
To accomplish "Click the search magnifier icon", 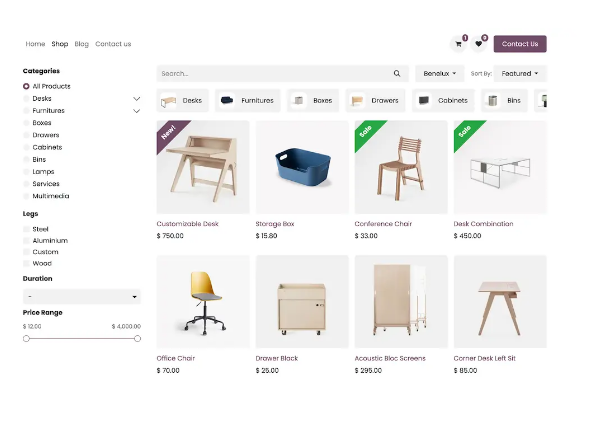I will pyautogui.click(x=397, y=73).
